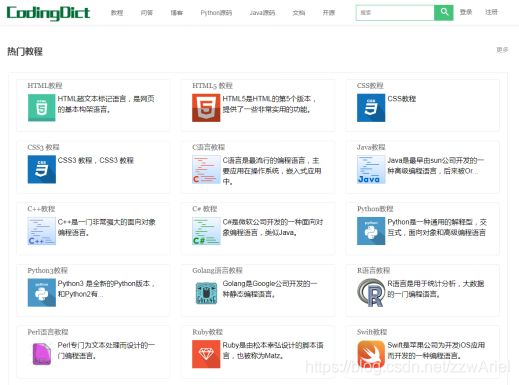Image resolution: width=519 pixels, height=385 pixels.
Task: Open the Ruby red gem icon
Action: coord(206,354)
